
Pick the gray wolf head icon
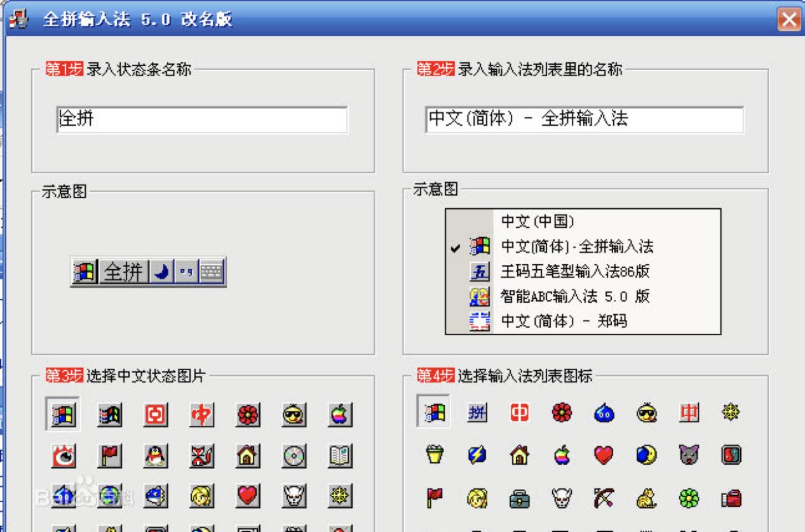689,455
